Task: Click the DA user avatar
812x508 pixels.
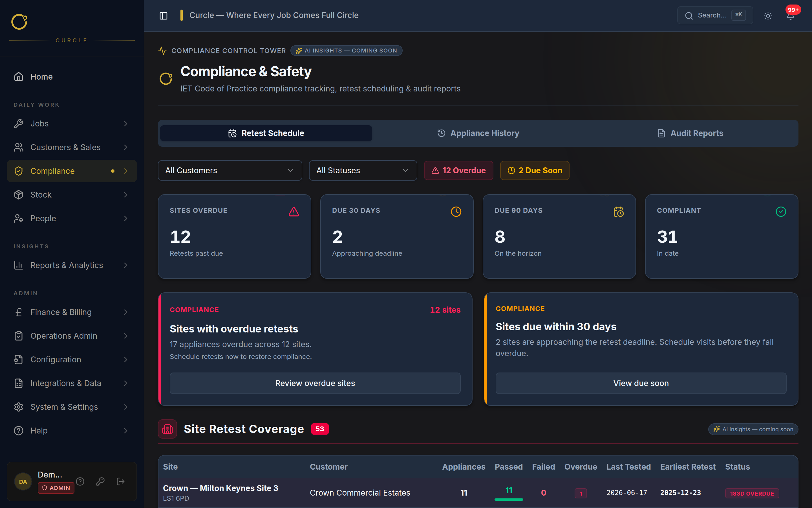Action: (23, 481)
